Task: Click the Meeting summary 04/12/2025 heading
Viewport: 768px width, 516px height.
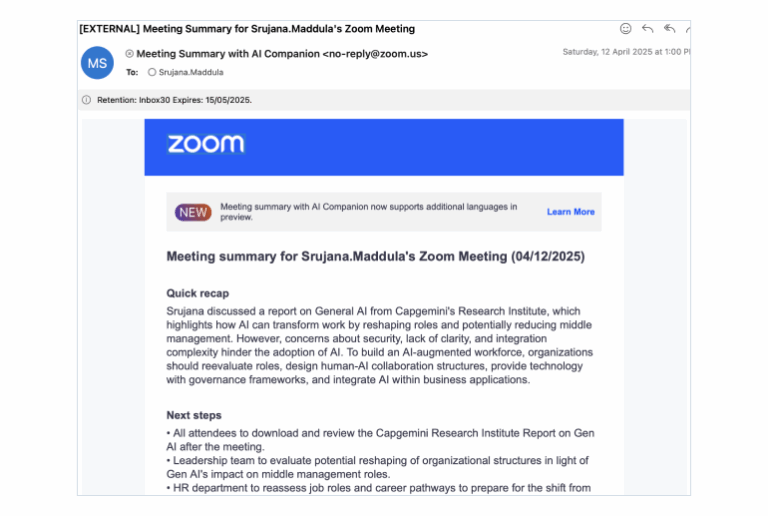Action: coord(376,257)
